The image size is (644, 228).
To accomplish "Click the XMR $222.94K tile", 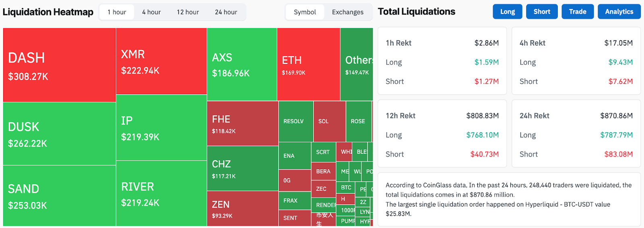I will pyautogui.click(x=161, y=61).
